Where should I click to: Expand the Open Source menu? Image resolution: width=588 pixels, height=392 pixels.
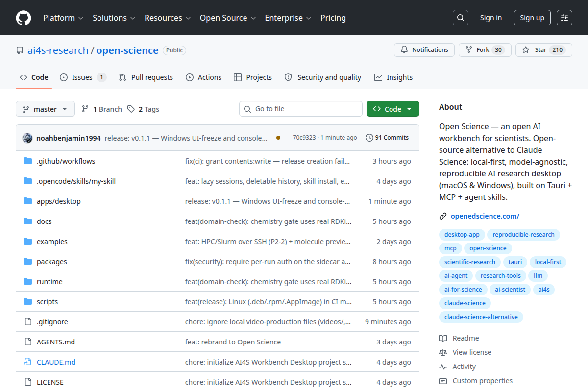tap(228, 18)
